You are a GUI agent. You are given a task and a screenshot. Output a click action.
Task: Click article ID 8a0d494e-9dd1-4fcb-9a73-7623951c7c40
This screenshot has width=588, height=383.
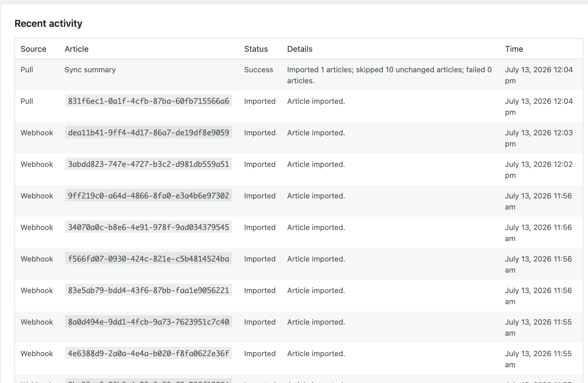click(x=148, y=322)
